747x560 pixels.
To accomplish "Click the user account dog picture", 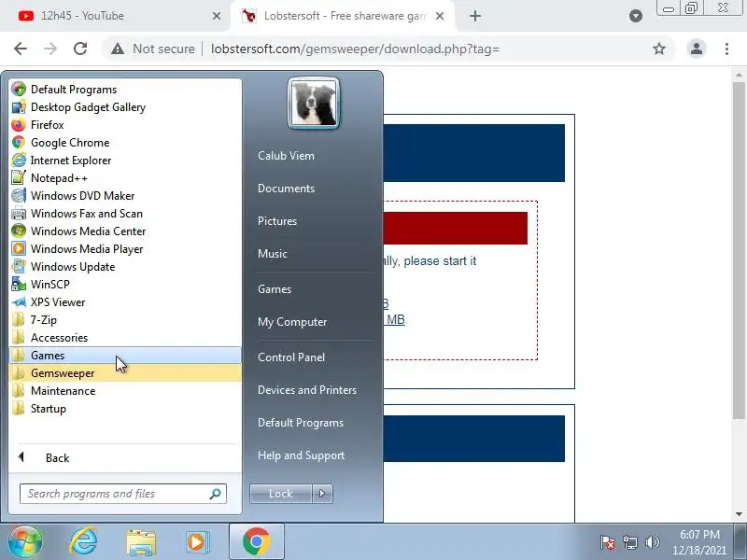I will [314, 104].
